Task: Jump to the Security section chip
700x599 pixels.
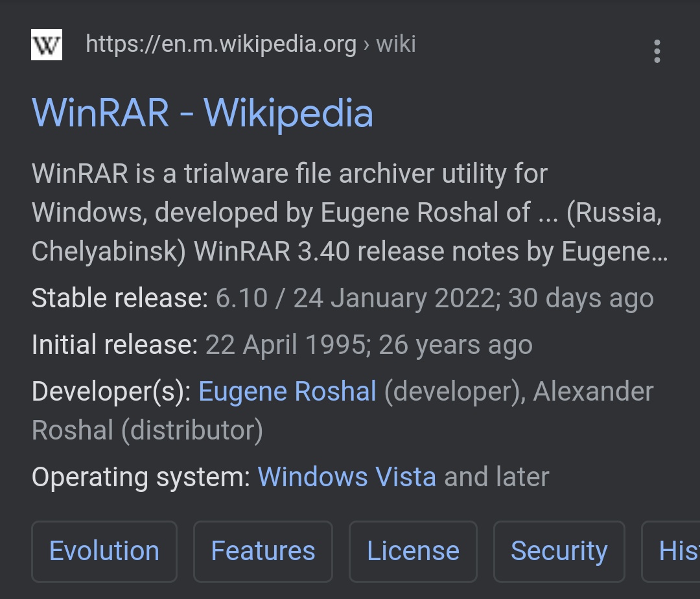Action: [559, 551]
